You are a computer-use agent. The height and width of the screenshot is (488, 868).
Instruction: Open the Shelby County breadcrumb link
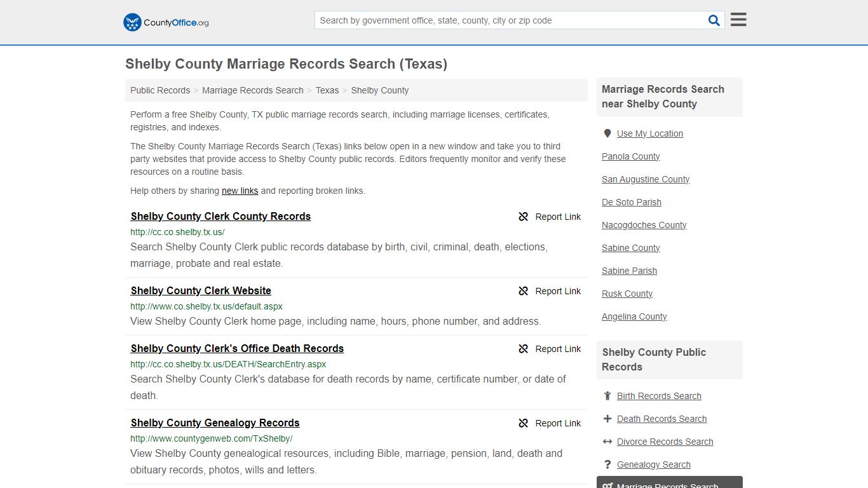(x=380, y=90)
